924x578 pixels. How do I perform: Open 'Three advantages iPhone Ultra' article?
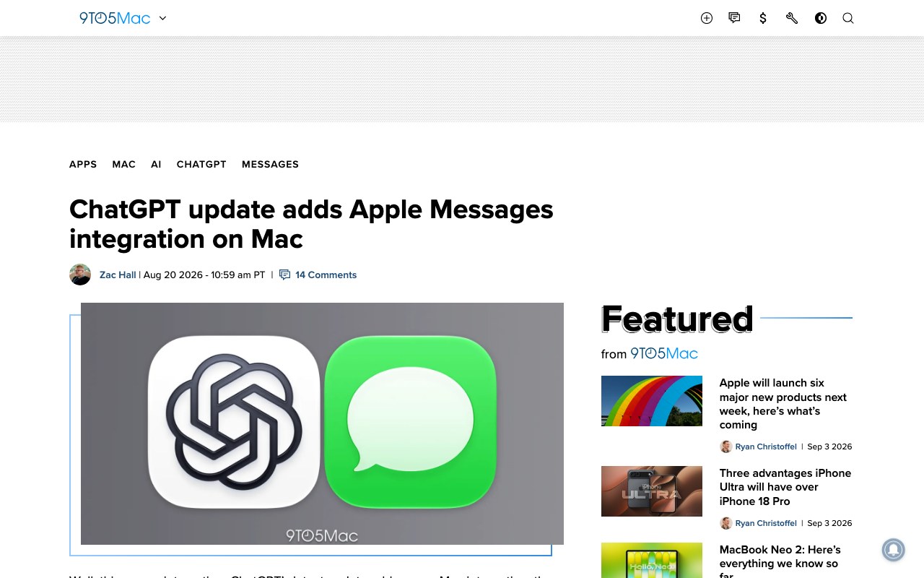tap(785, 487)
